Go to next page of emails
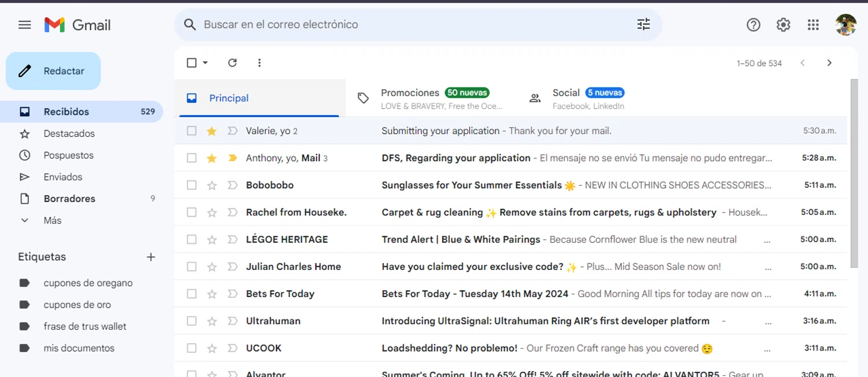The height and width of the screenshot is (377, 868). tap(829, 63)
